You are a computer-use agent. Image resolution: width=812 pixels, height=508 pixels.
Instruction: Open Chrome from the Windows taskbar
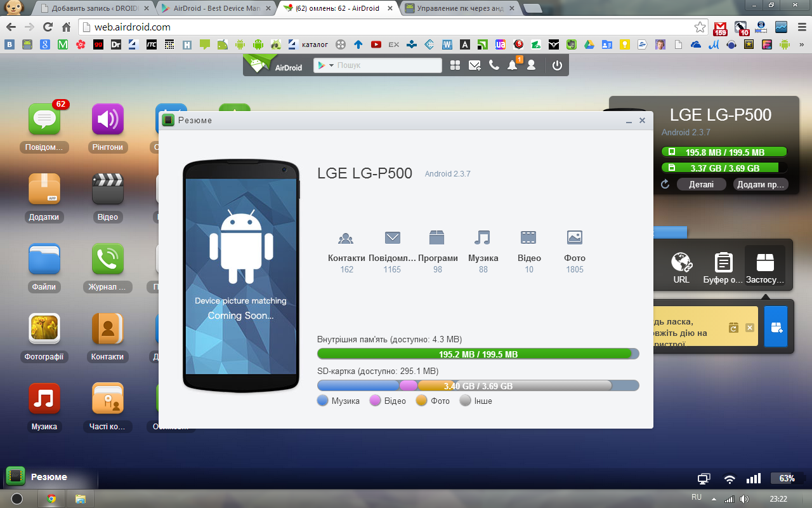point(51,498)
